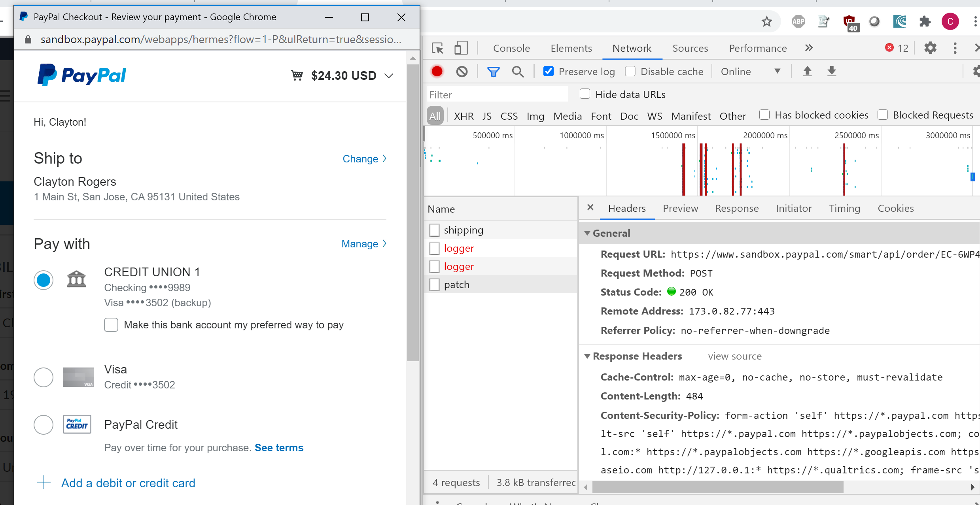Open the Timing tab of request
This screenshot has height=505, width=980.
pos(844,208)
